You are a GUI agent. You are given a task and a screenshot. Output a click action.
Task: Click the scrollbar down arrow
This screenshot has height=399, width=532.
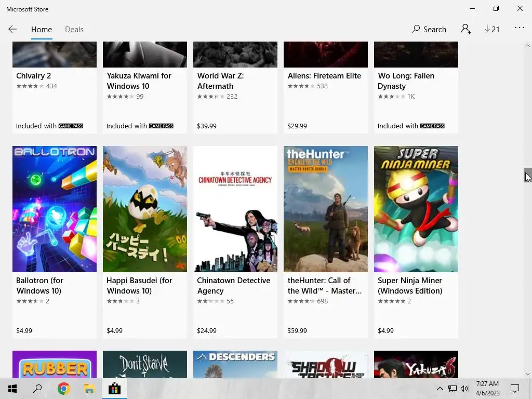pyautogui.click(x=528, y=374)
